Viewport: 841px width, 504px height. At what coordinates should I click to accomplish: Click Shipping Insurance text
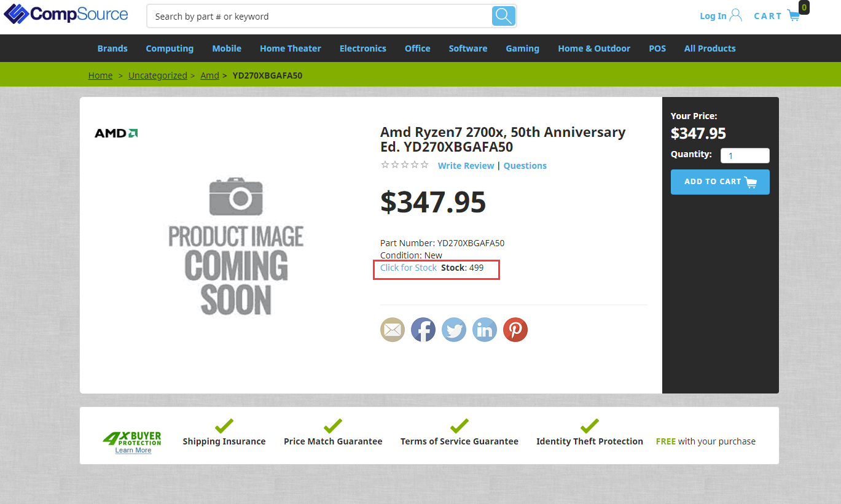click(x=224, y=441)
